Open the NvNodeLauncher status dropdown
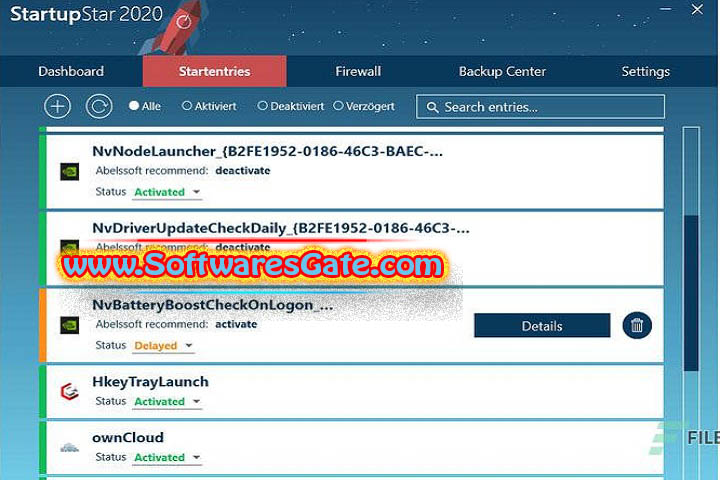The image size is (720, 480). pos(167,192)
